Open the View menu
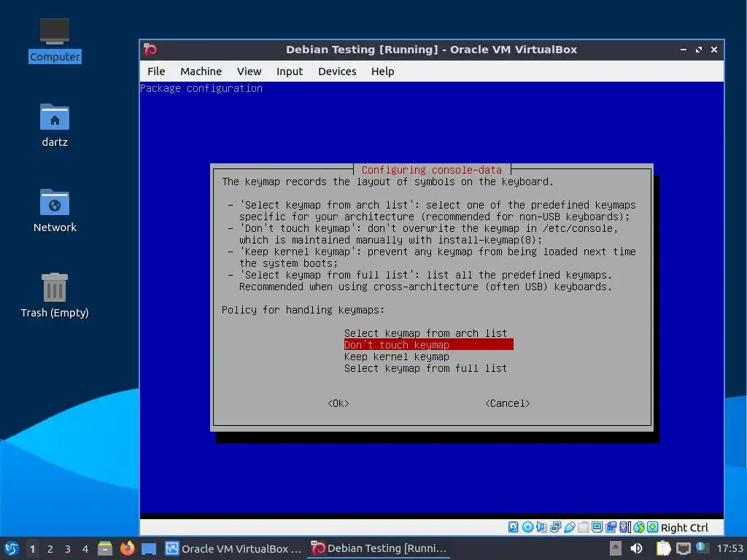 click(x=249, y=71)
